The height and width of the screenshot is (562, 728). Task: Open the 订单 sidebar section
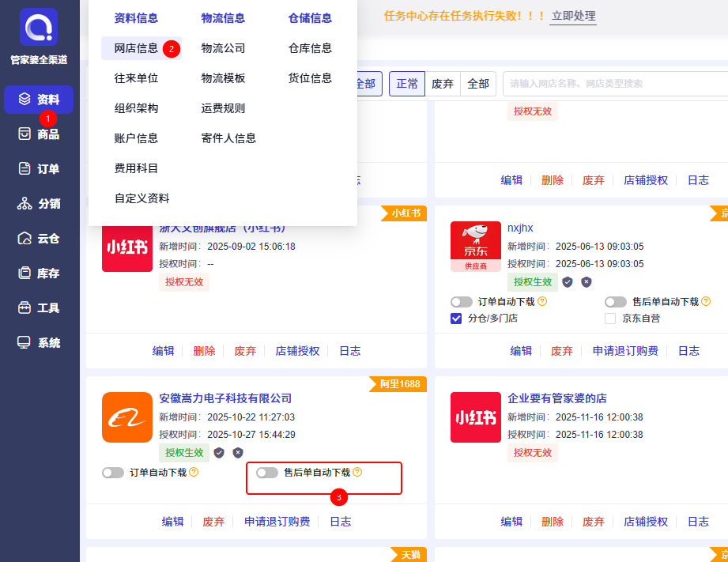click(x=39, y=168)
